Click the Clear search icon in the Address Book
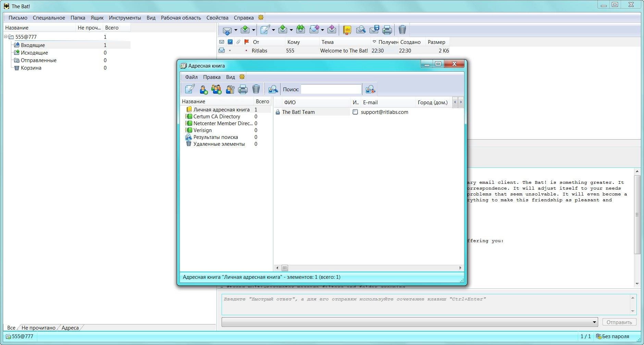 370,90
